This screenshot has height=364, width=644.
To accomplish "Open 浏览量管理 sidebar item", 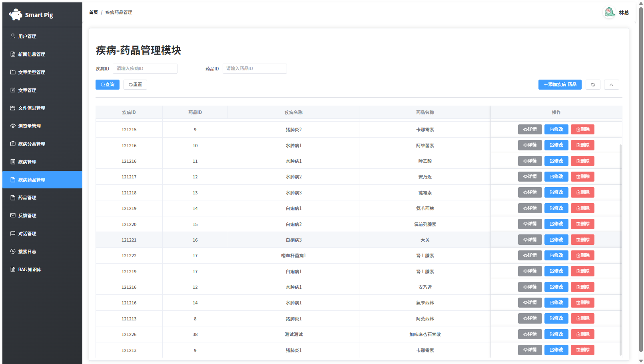I will 42,126.
